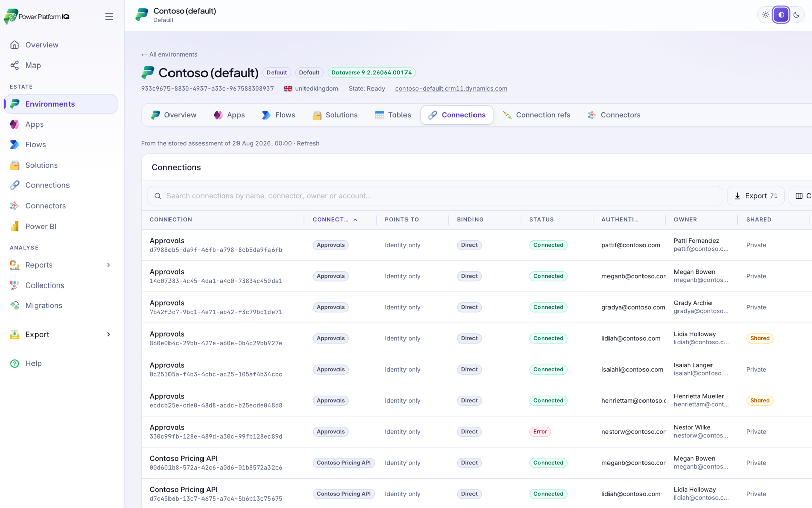Click the Power Platform IQ logo
The height and width of the screenshot is (508, 812).
(37, 17)
